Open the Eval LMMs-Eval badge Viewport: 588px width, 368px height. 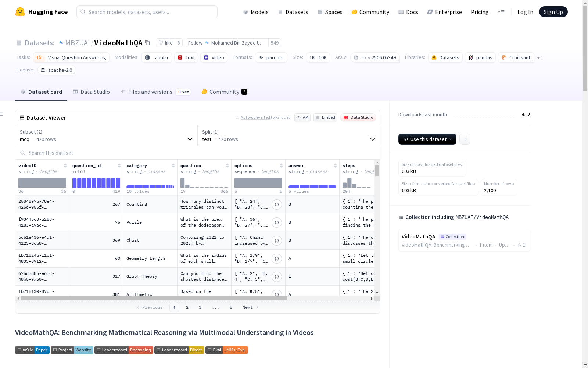(227, 350)
